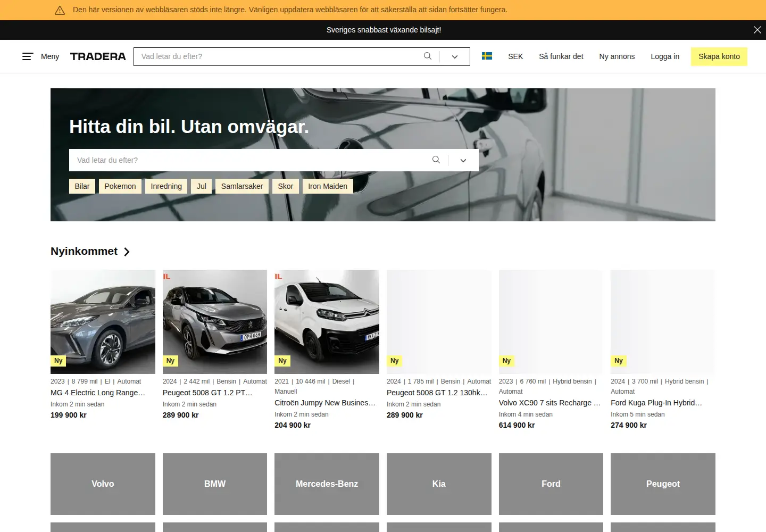Select the Peugeot brand tile
766x532 pixels.
tap(663, 484)
